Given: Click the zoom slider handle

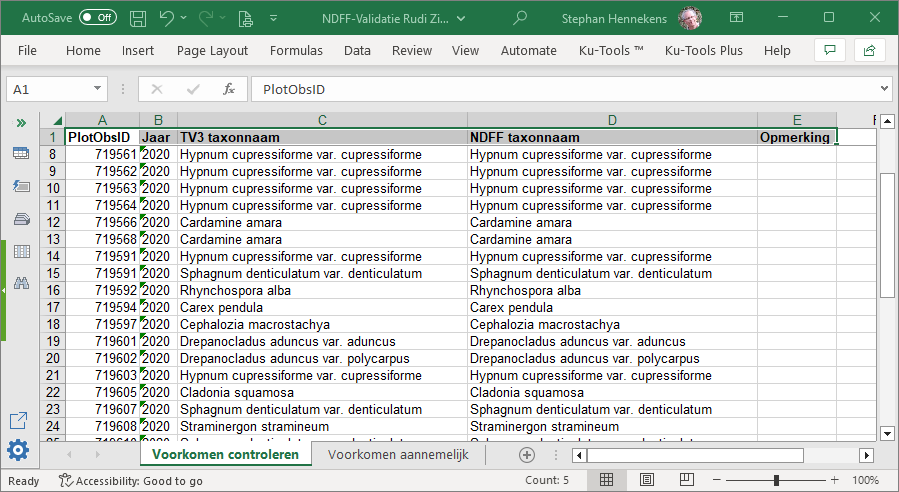Looking at the screenshot, I should coord(775,481).
